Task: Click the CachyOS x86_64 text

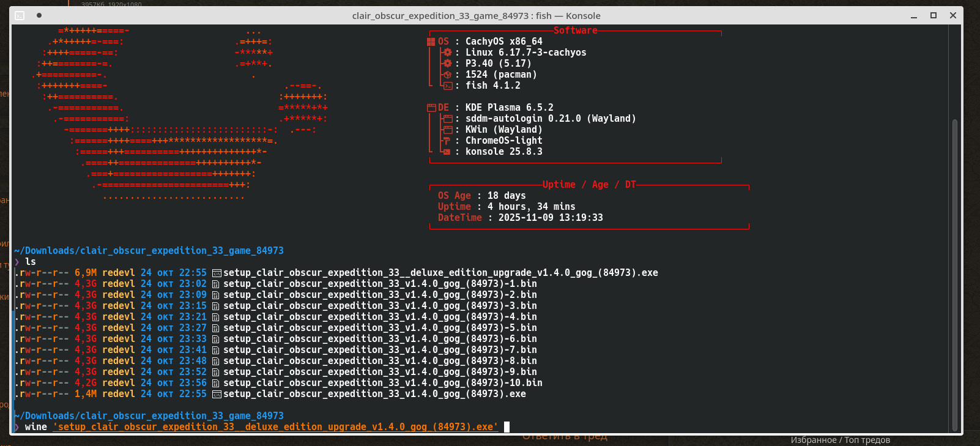Action: (x=504, y=42)
